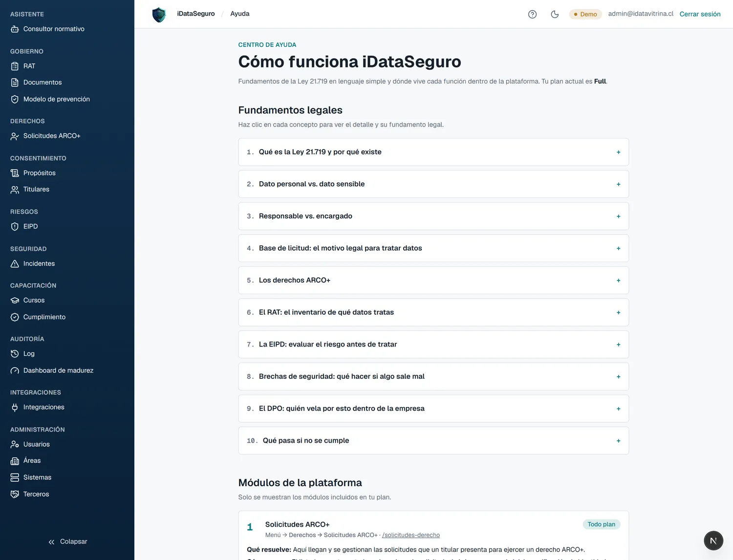Click the Sistemas server icon
The image size is (733, 560).
coord(15,477)
